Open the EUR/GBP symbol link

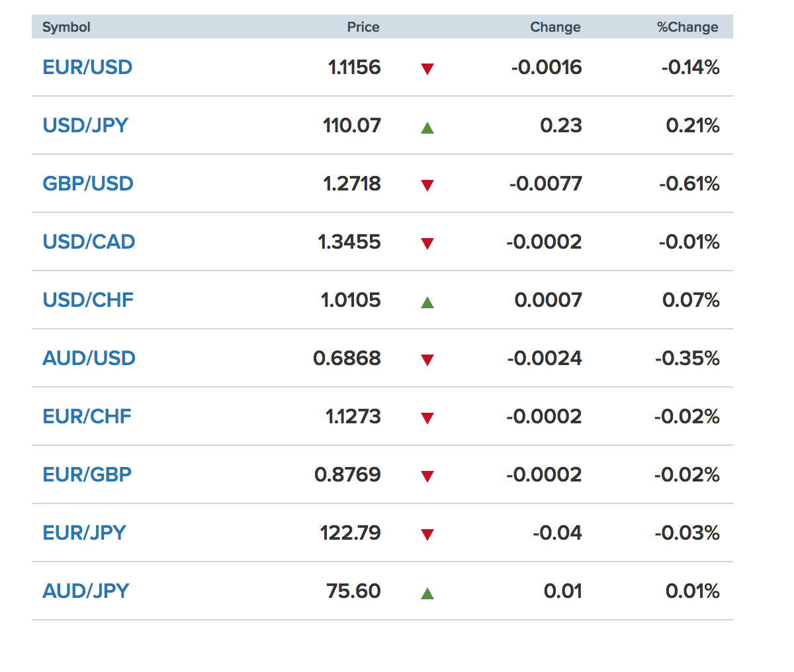pyautogui.click(x=87, y=475)
